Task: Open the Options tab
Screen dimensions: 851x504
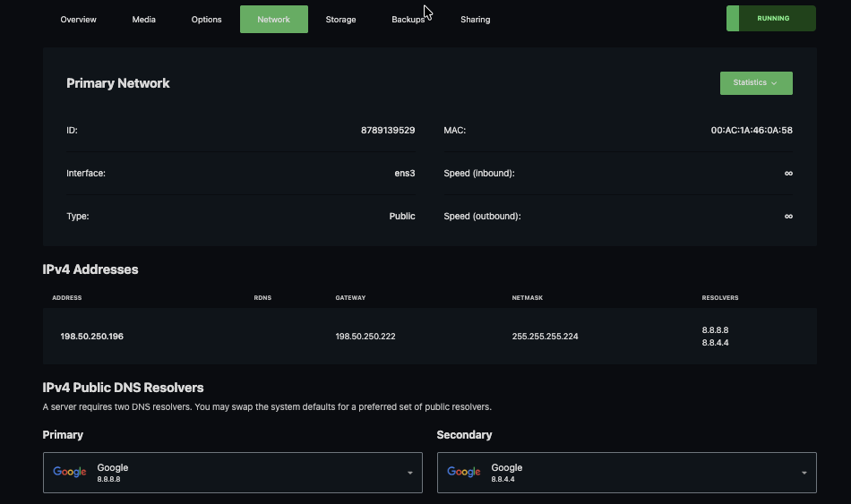Action: coord(206,20)
